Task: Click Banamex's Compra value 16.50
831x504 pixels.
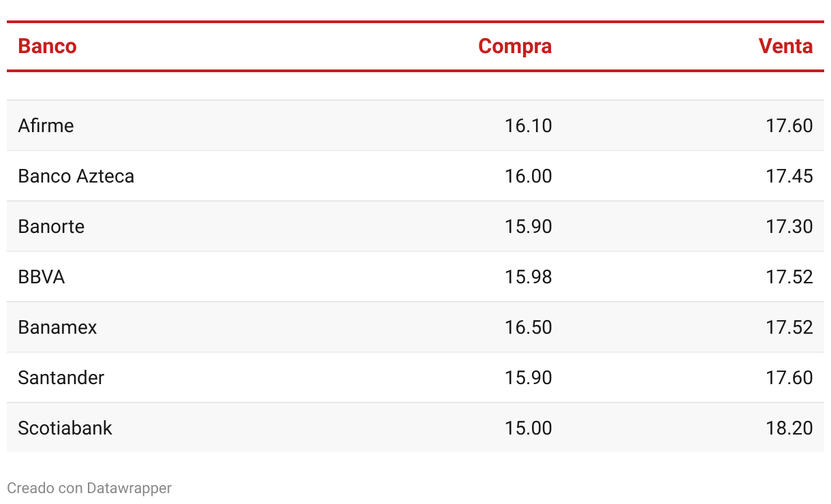Action: tap(529, 328)
